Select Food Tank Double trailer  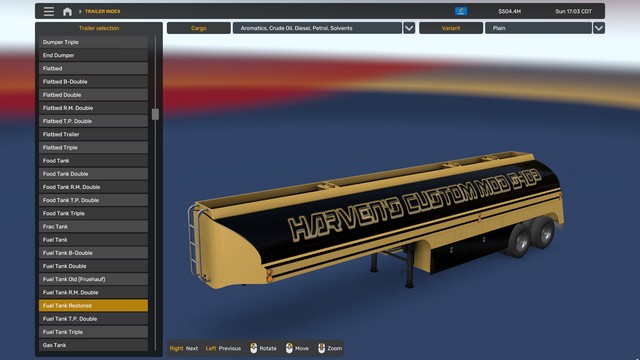(93, 174)
